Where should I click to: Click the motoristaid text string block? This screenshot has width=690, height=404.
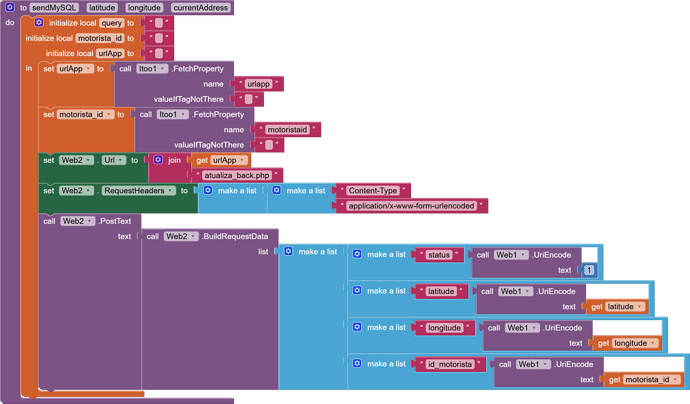point(287,129)
